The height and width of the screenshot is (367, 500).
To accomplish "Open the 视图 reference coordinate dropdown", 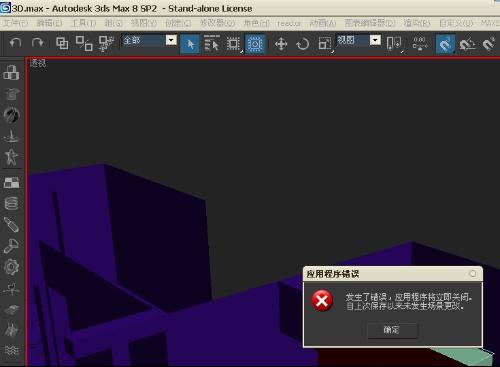I will (375, 40).
